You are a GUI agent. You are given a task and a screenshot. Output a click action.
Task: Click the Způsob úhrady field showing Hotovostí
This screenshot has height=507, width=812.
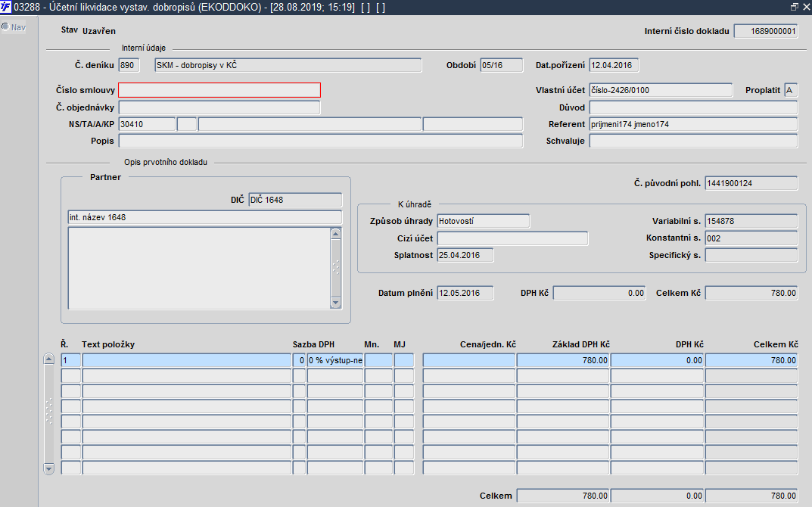click(483, 221)
